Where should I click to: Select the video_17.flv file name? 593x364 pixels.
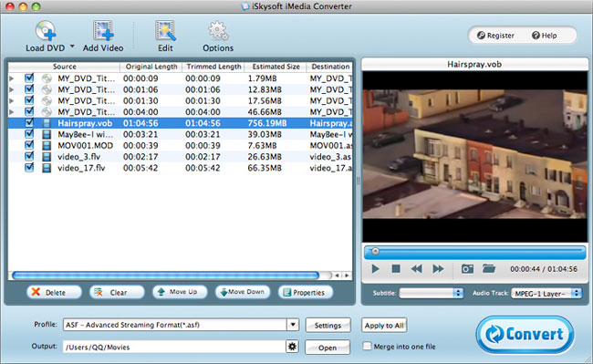click(x=81, y=168)
